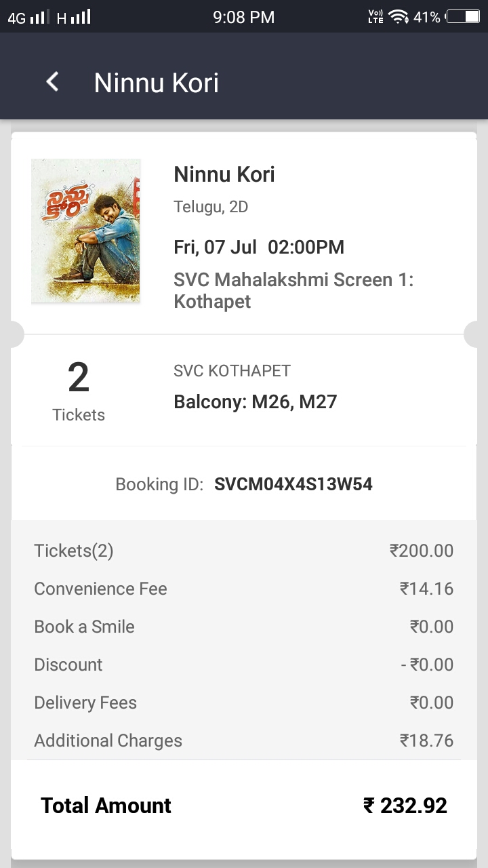
Task: Tap the battery indicator icon
Action: [463, 17]
